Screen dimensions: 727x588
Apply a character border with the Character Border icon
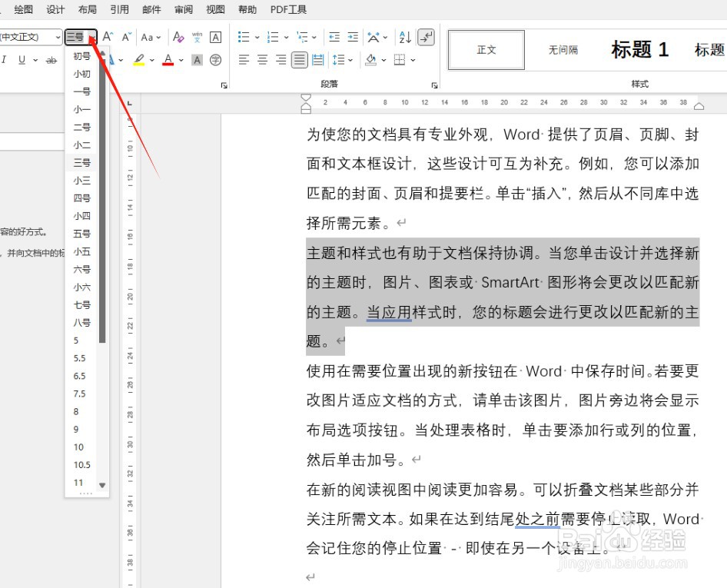click(x=216, y=36)
